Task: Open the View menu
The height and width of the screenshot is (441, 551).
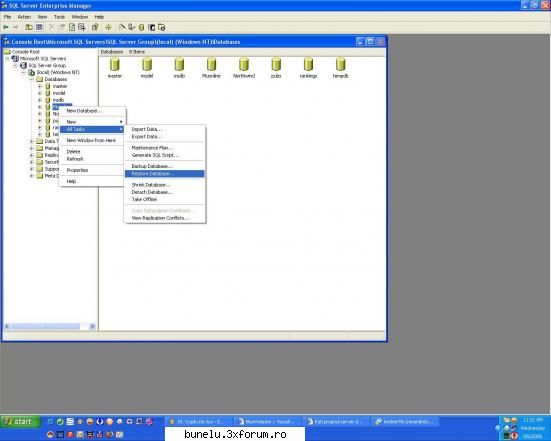Action: 43,17
